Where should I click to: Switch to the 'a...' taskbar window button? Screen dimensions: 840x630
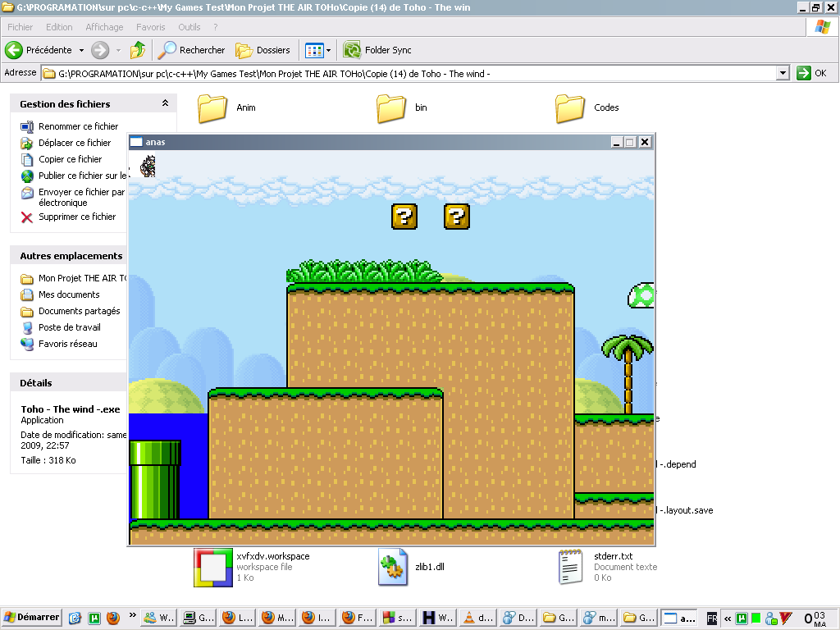click(x=680, y=618)
